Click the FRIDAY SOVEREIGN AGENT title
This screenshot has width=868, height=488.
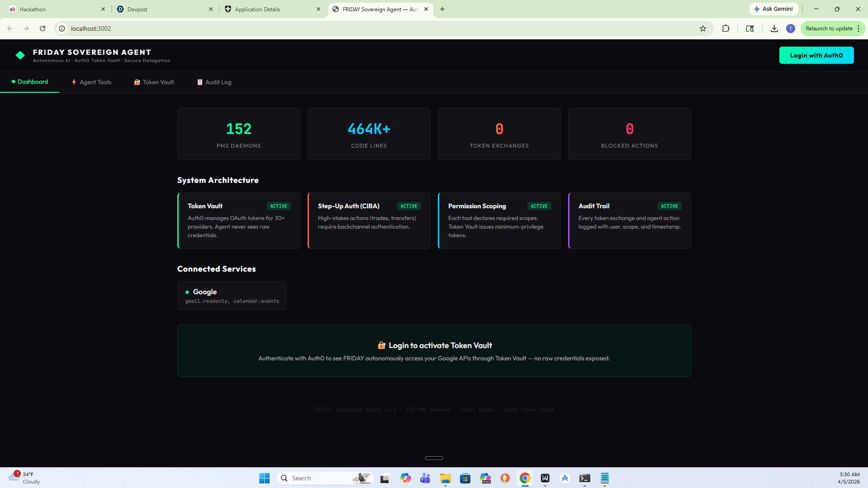tap(92, 52)
